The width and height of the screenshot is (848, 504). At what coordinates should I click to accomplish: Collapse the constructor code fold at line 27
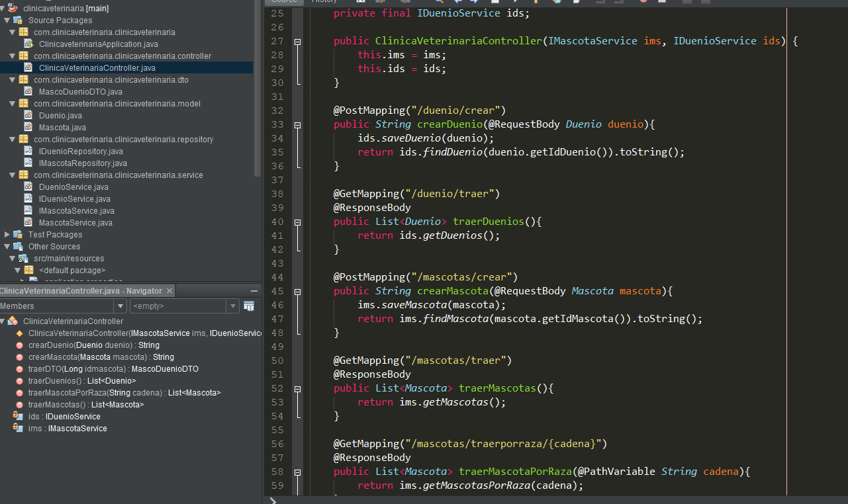click(297, 41)
